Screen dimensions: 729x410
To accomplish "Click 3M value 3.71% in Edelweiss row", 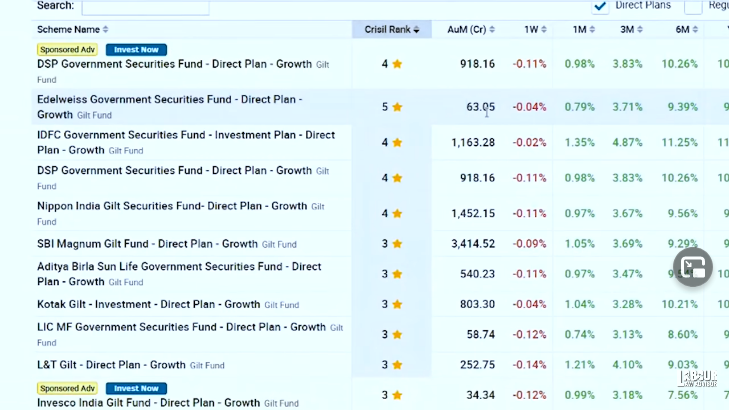I will click(627, 107).
